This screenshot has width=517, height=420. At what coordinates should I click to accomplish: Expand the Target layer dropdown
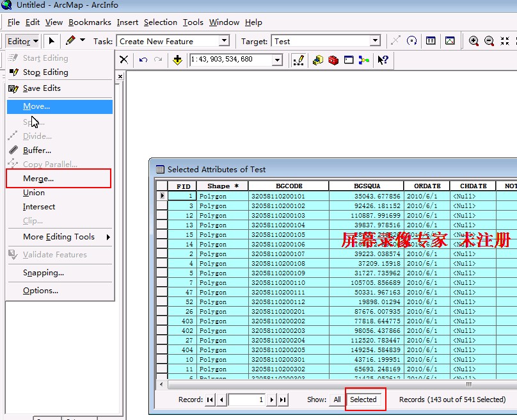click(375, 41)
